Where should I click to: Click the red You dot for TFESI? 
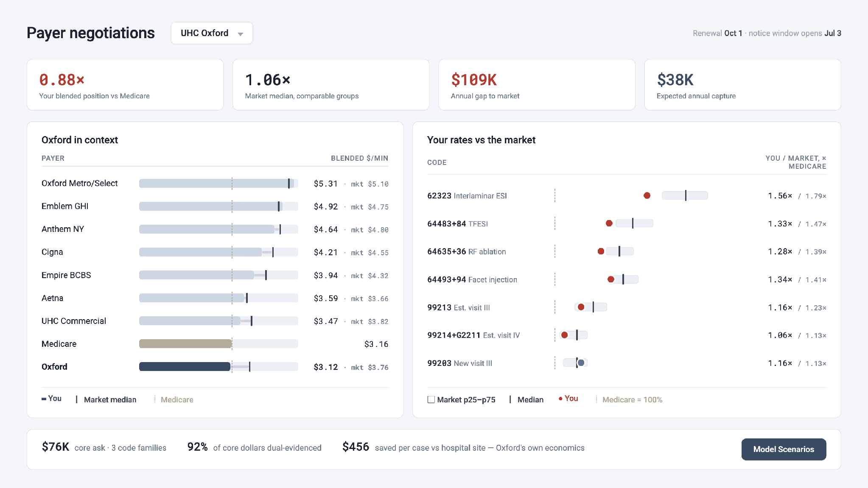pos(609,223)
